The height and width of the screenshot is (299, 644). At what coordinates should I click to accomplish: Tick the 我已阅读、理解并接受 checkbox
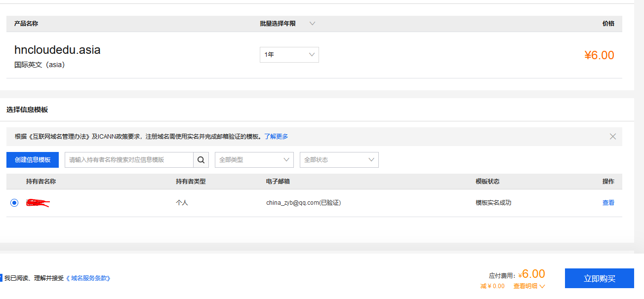(1, 278)
